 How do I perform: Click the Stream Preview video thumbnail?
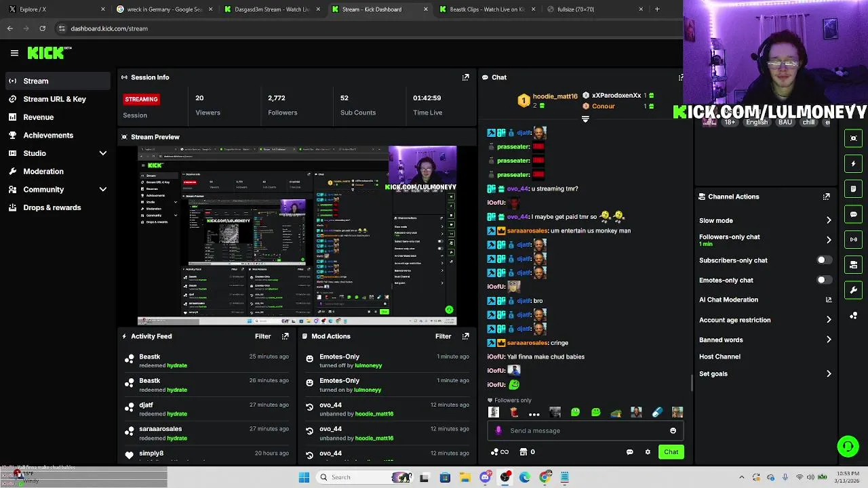click(297, 235)
